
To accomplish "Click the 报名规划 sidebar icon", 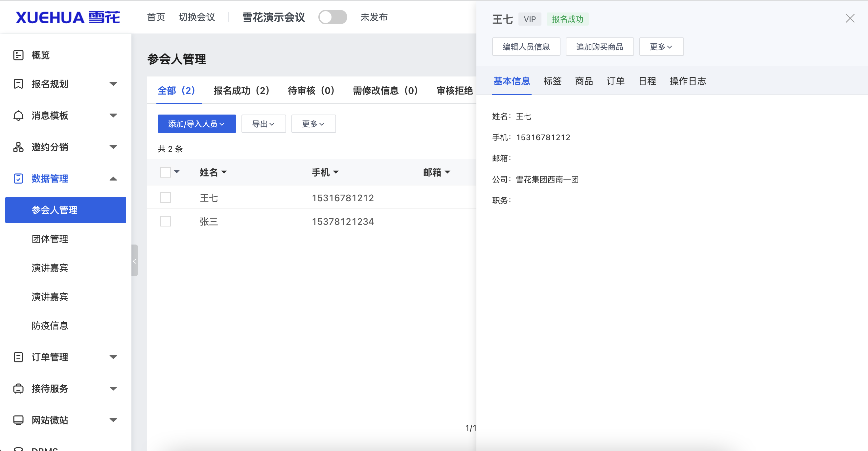I will pyautogui.click(x=18, y=84).
